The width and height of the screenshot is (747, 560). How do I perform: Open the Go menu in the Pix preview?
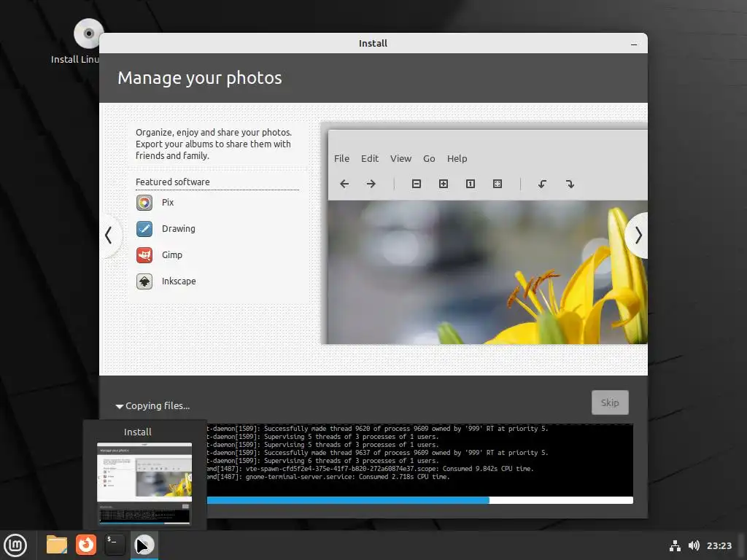(x=429, y=158)
